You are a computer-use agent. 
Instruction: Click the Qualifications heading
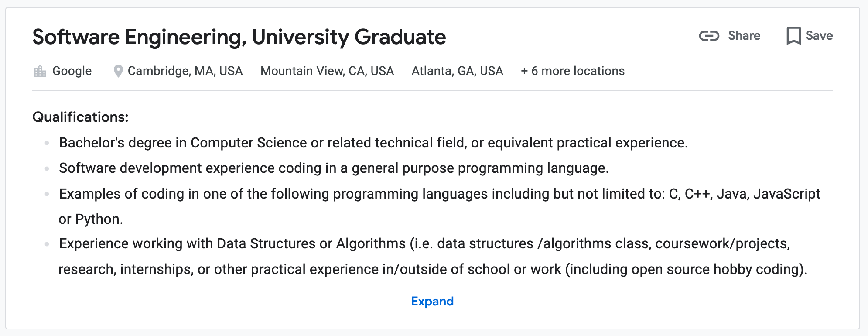pos(80,117)
